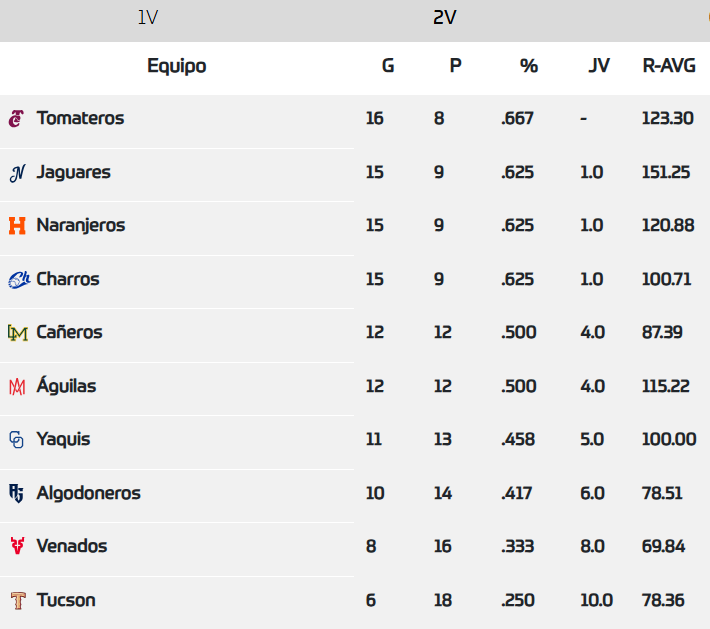Click the Naranjeros orange H logo
Image resolution: width=710 pixels, height=629 pixels.
pos(16,226)
